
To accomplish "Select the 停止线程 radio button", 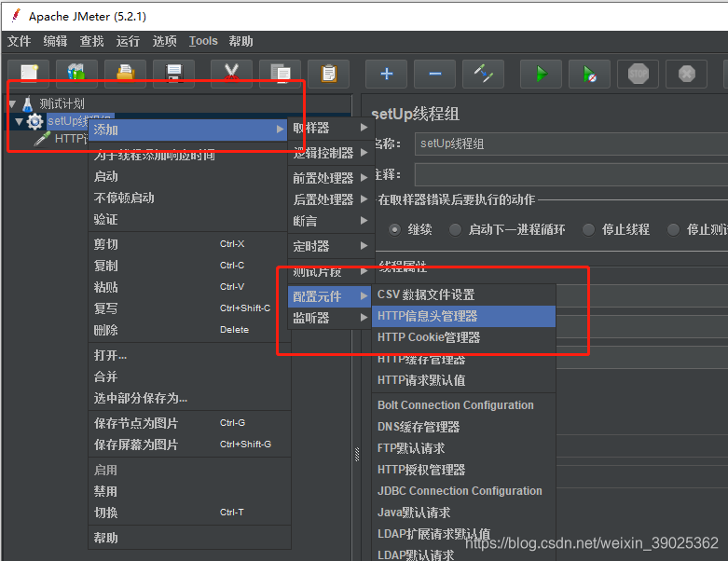I will [589, 229].
